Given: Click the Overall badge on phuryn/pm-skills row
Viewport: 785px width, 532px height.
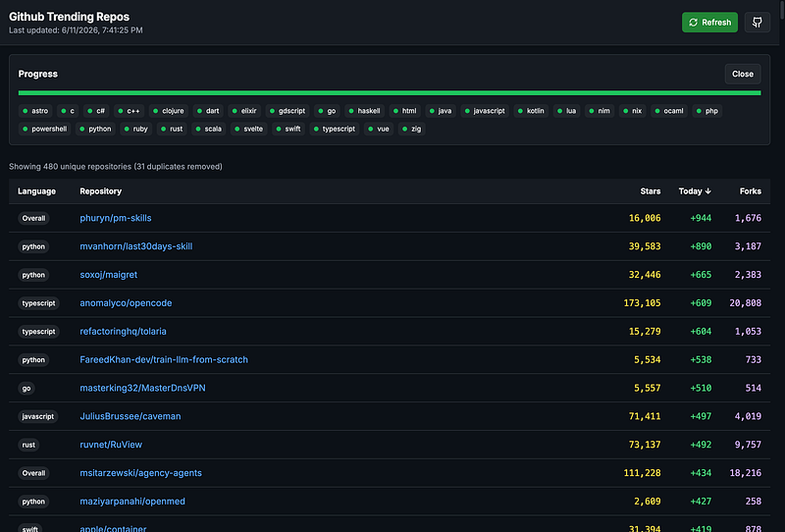Looking at the screenshot, I should tap(33, 219).
